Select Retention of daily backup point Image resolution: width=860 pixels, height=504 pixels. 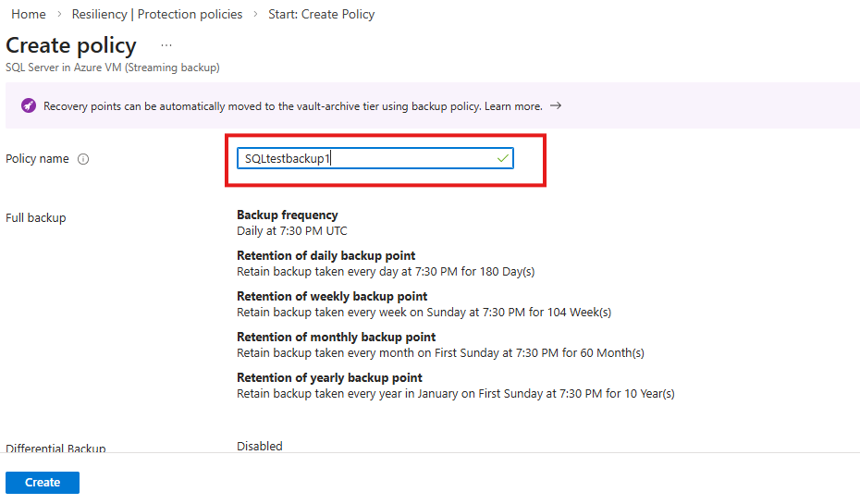pyautogui.click(x=326, y=256)
